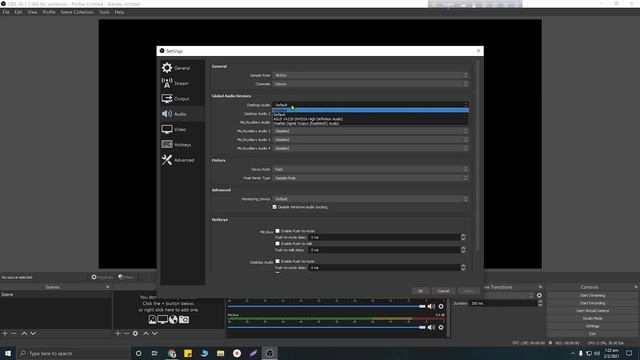Move the scene up in Scenes list

(24, 333)
